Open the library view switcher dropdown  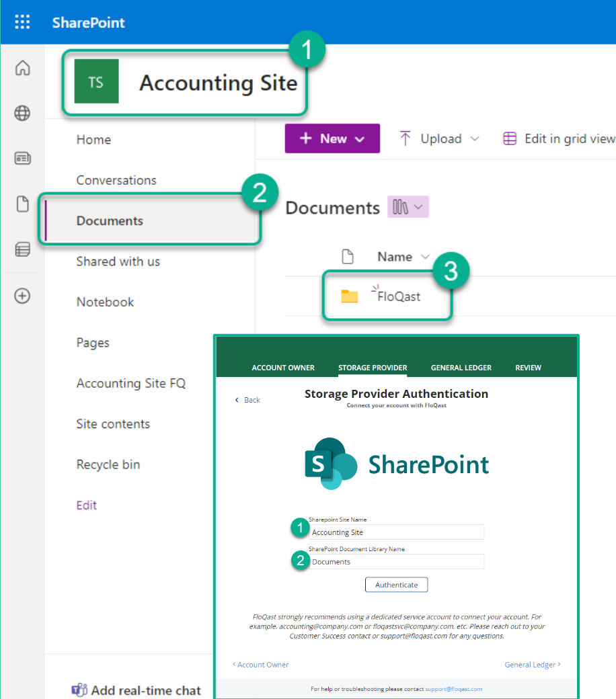(x=408, y=207)
